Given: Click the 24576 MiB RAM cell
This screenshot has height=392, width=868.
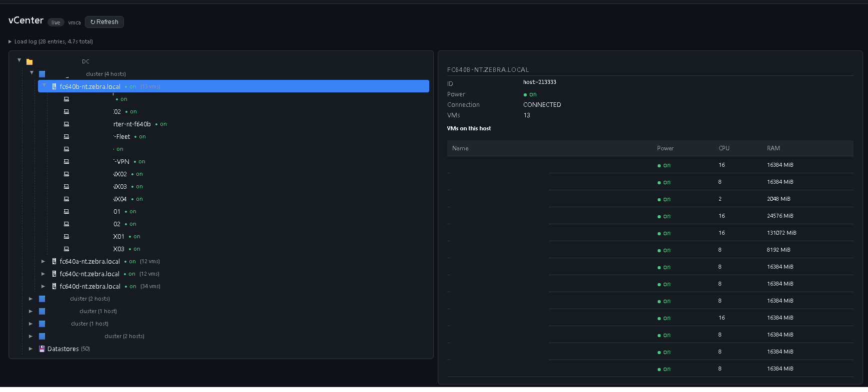Looking at the screenshot, I should 780,216.
